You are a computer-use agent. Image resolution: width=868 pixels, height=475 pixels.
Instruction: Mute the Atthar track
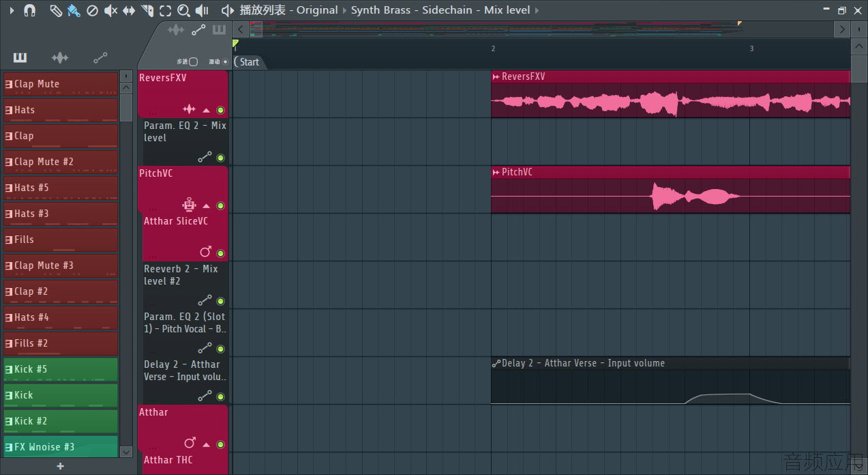[220, 444]
